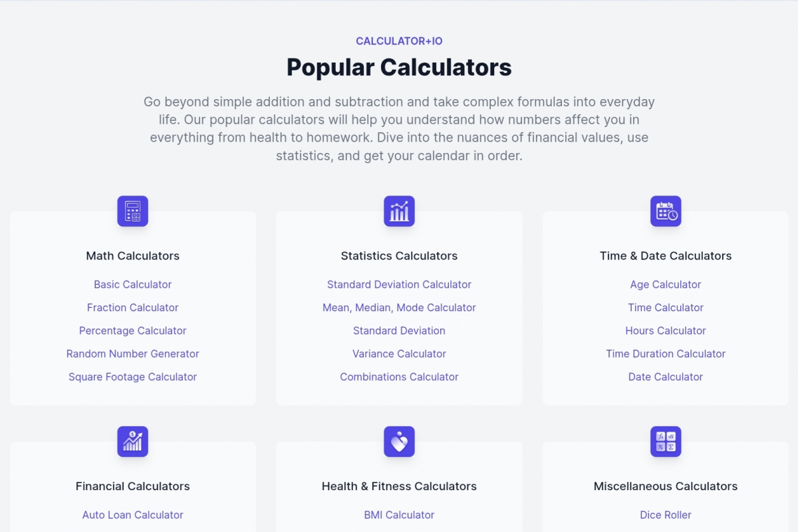The width and height of the screenshot is (798, 532).
Task: Open the Auto Loan Calculator
Action: coord(133,515)
